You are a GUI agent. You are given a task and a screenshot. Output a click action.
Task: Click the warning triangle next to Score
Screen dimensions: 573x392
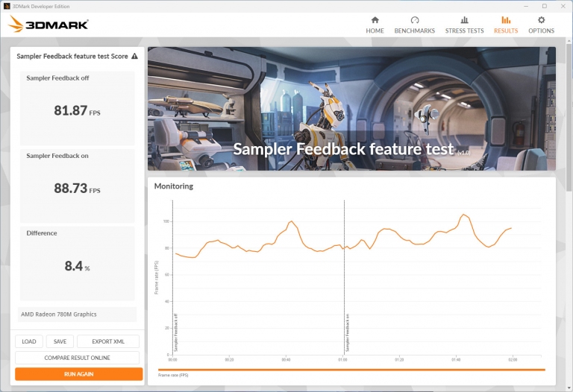134,56
